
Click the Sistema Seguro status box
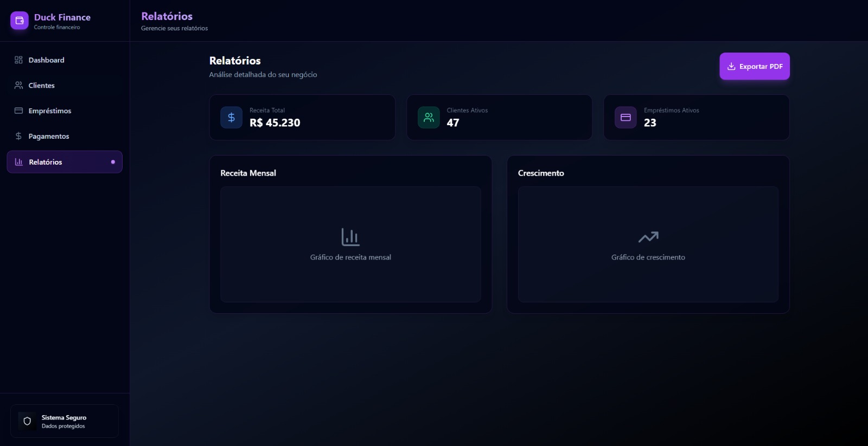click(x=65, y=421)
